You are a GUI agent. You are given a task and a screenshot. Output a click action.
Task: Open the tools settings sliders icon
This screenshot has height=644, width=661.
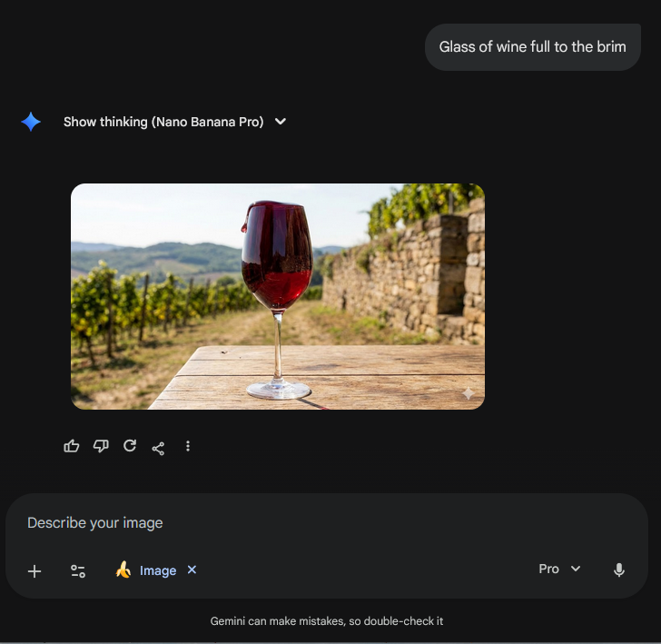[78, 571]
